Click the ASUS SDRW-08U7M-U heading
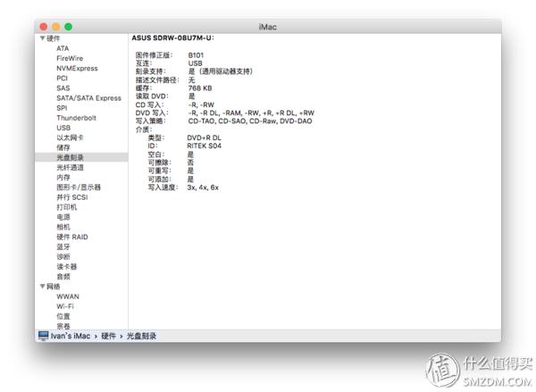 click(172, 38)
